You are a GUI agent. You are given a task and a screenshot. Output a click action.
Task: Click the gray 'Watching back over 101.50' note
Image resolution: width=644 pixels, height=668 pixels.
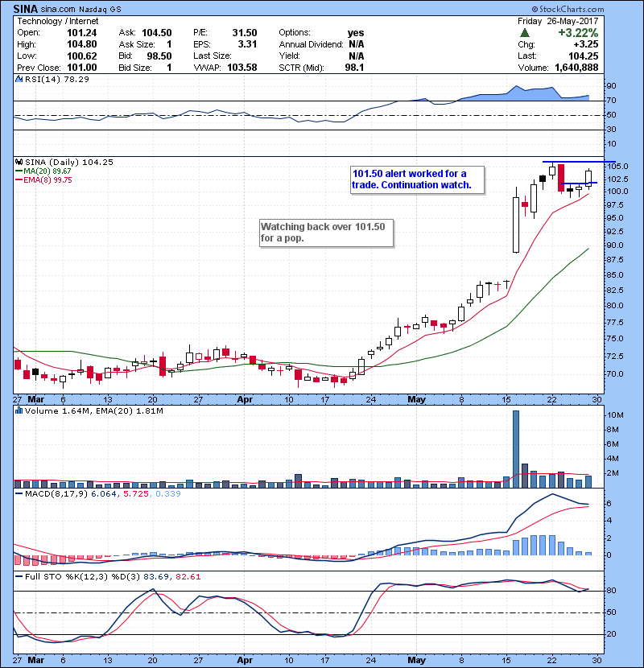point(326,233)
